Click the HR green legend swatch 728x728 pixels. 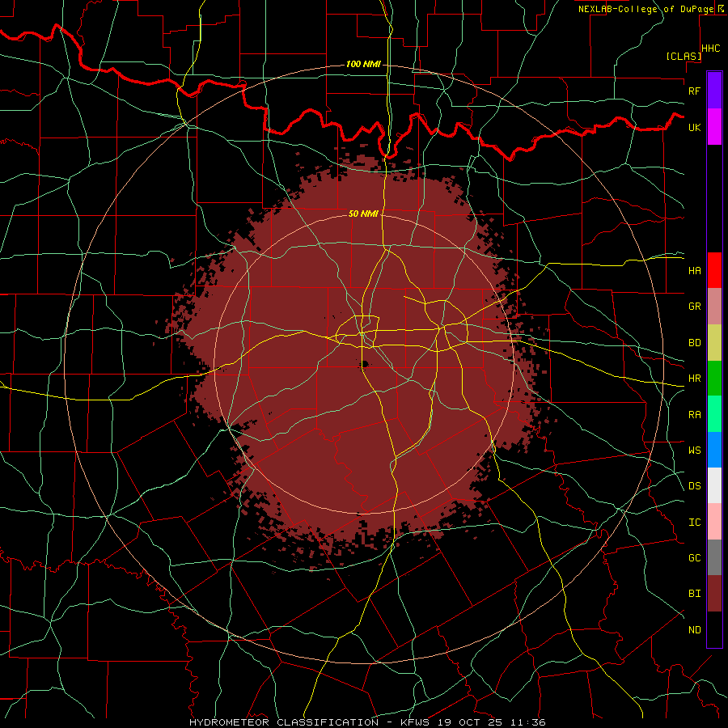click(x=714, y=378)
